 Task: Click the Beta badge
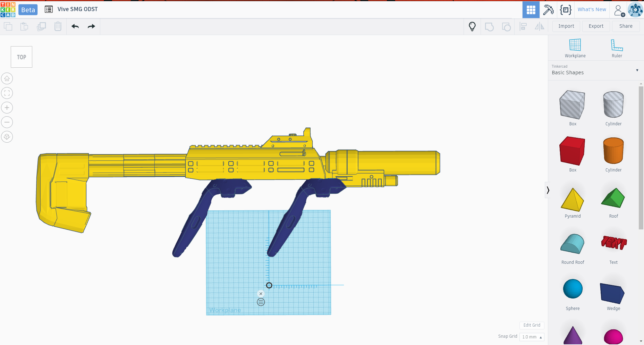(28, 10)
